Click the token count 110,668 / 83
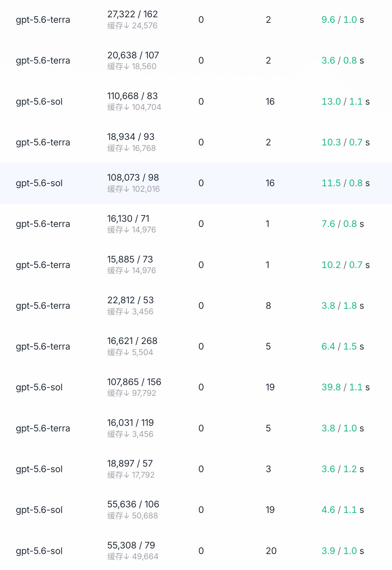 coord(132,96)
